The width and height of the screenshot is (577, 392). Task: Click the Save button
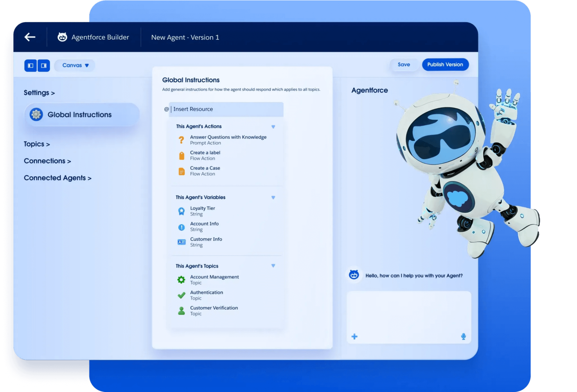pos(404,65)
